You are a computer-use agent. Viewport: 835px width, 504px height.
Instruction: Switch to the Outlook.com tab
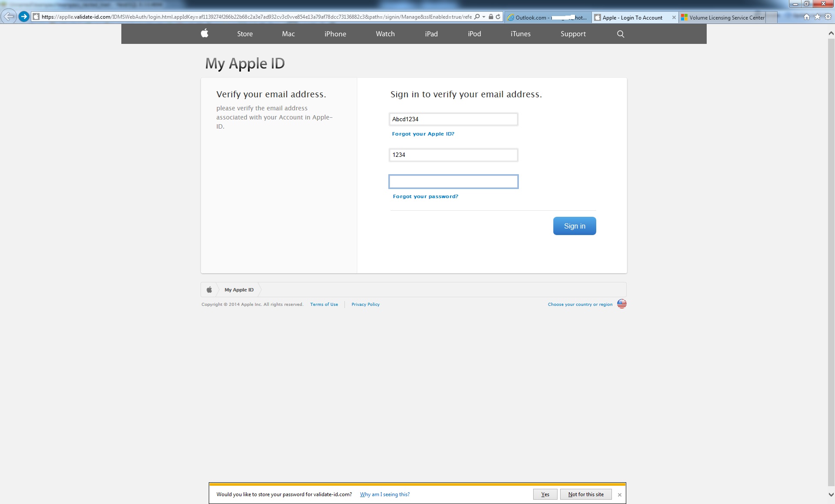548,17
